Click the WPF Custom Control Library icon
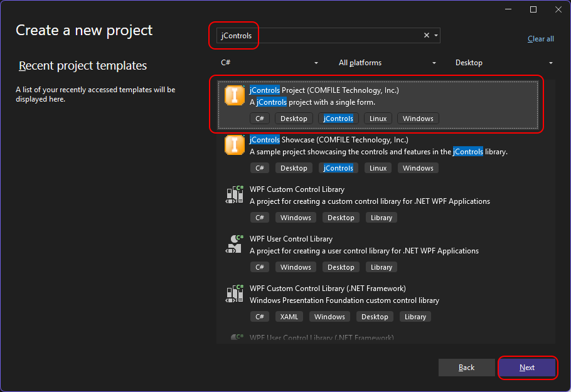This screenshot has width=571, height=392. click(x=234, y=194)
